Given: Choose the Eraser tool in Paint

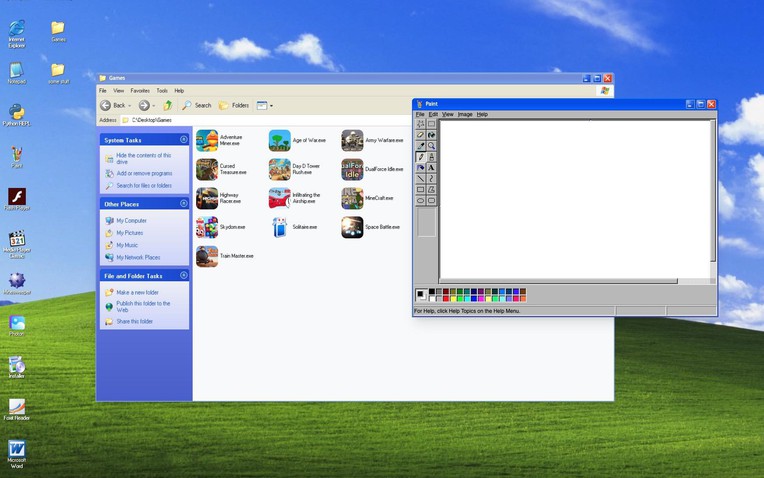Looking at the screenshot, I should point(420,135).
